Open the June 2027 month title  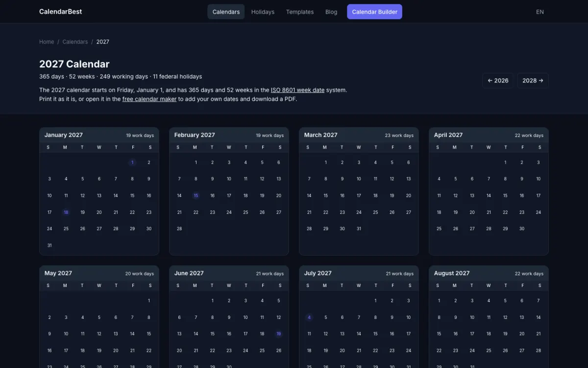coord(189,273)
